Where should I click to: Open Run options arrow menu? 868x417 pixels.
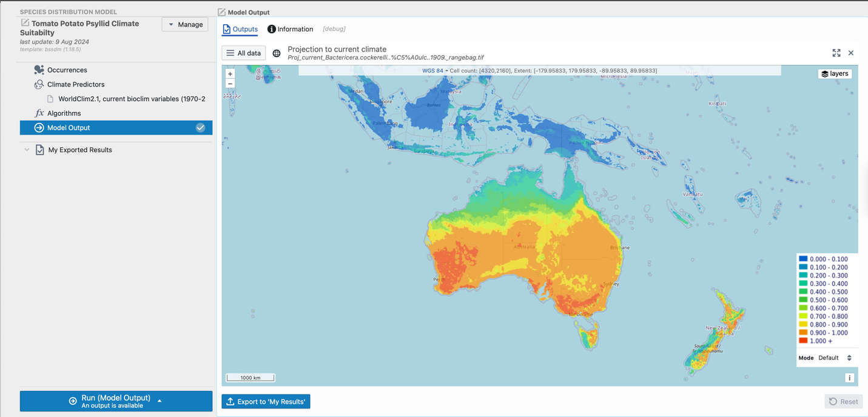160,401
